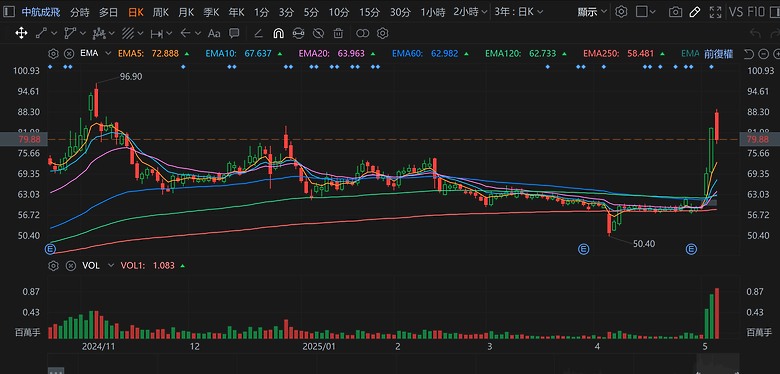
Task: Select the price pattern drawing tool
Action: tap(99, 33)
